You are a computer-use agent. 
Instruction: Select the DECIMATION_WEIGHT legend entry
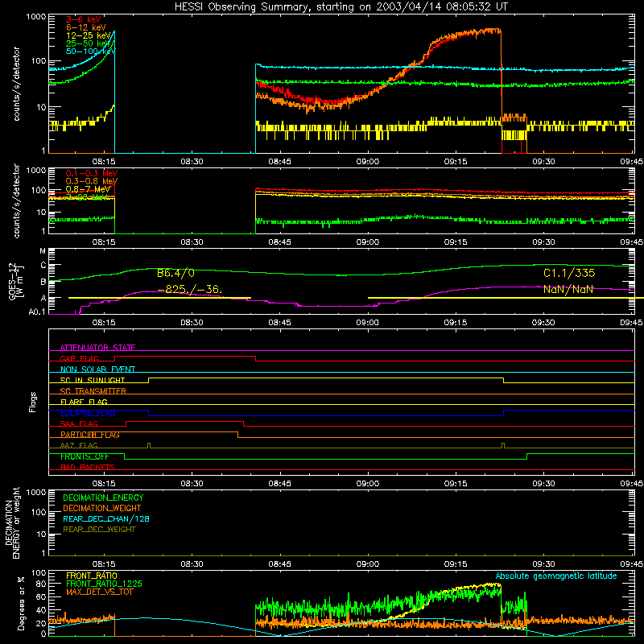pos(102,508)
